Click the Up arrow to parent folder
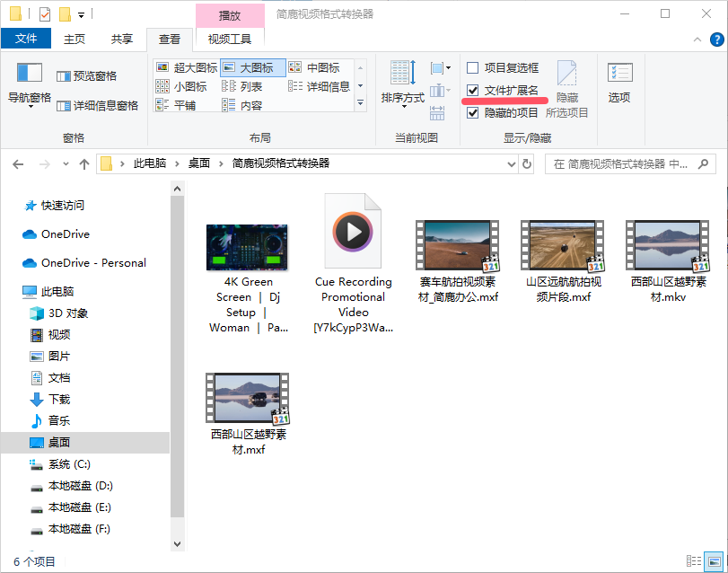728x573 pixels. click(x=84, y=164)
